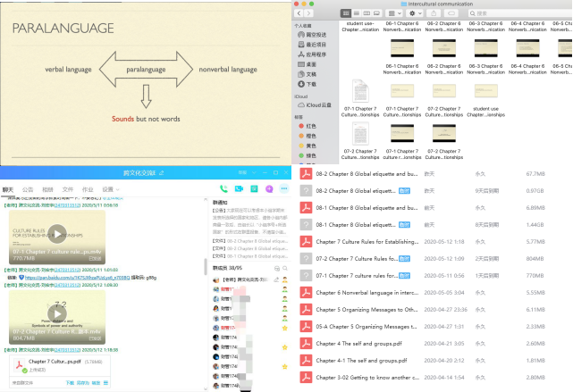
Task: Click PDF icon of Chapter 6 Nonverbal language file
Action: pos(306,292)
